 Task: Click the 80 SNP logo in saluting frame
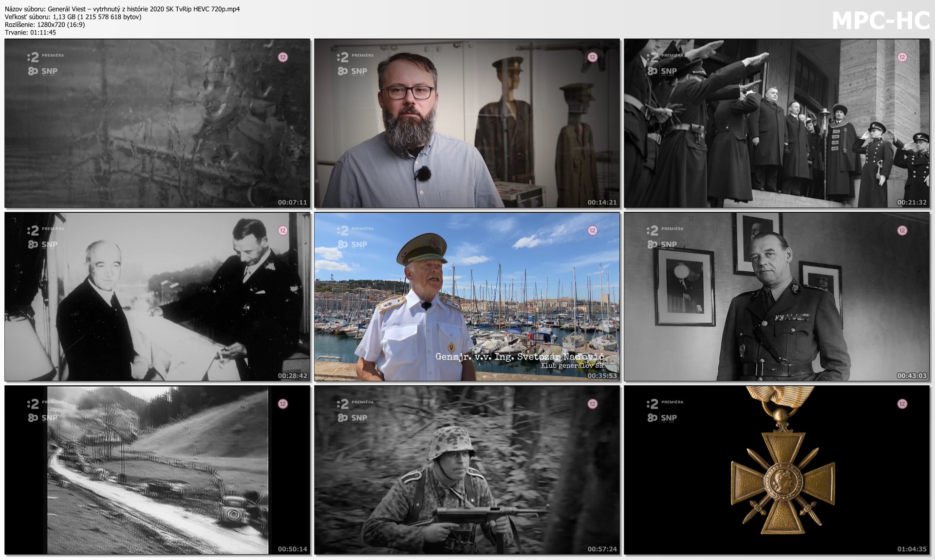click(x=662, y=71)
